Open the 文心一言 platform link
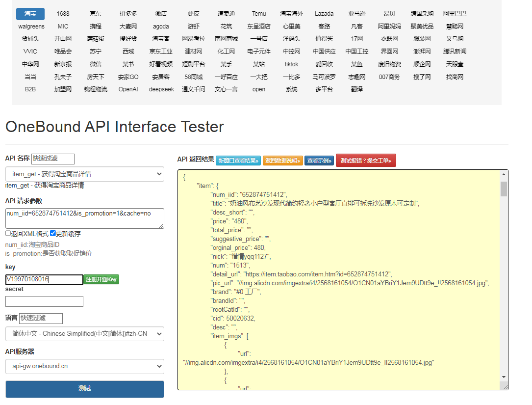Viewport: 532px width, 405px height. click(x=226, y=89)
